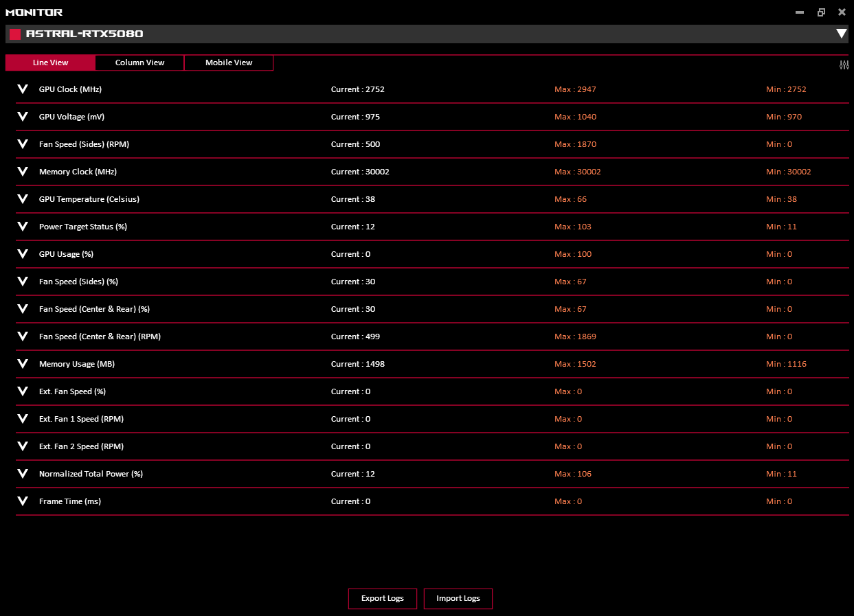Image resolution: width=854 pixels, height=616 pixels.
Task: Switch to Mobile View tab
Action: (x=229, y=62)
